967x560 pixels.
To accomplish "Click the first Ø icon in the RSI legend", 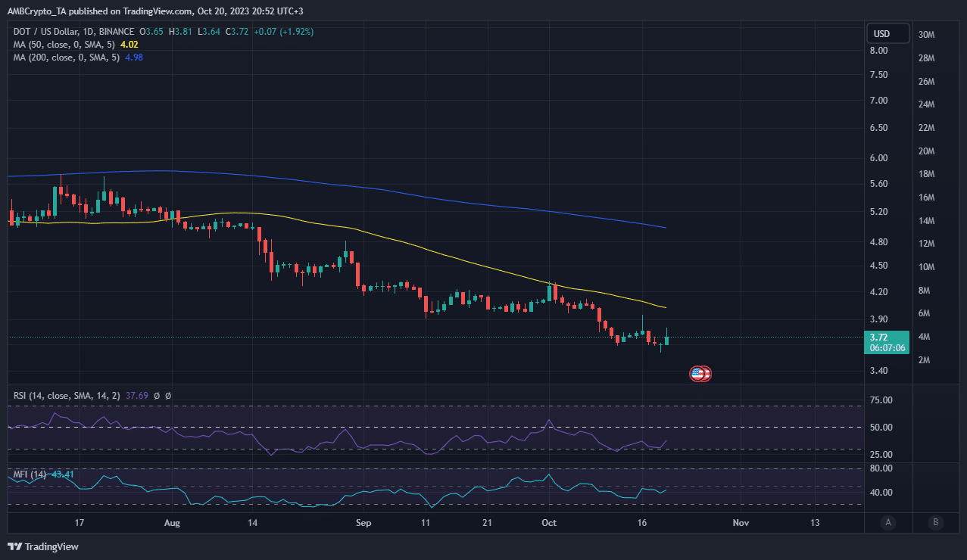I will (156, 395).
